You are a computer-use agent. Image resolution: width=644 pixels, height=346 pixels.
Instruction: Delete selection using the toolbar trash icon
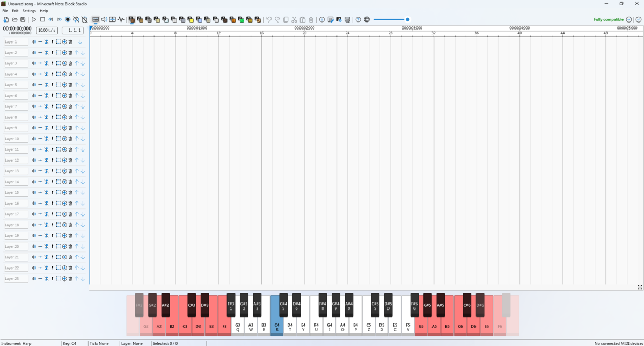pyautogui.click(x=311, y=20)
